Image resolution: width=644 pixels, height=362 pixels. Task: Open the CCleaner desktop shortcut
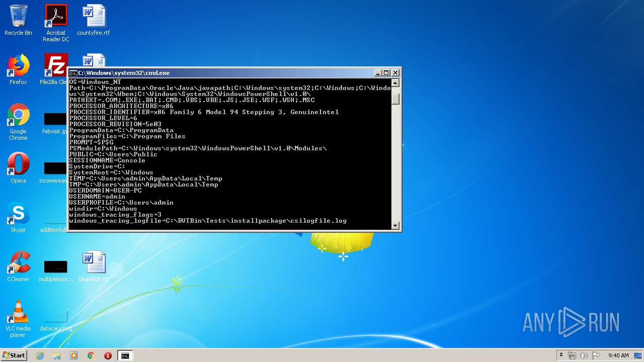coord(18,266)
